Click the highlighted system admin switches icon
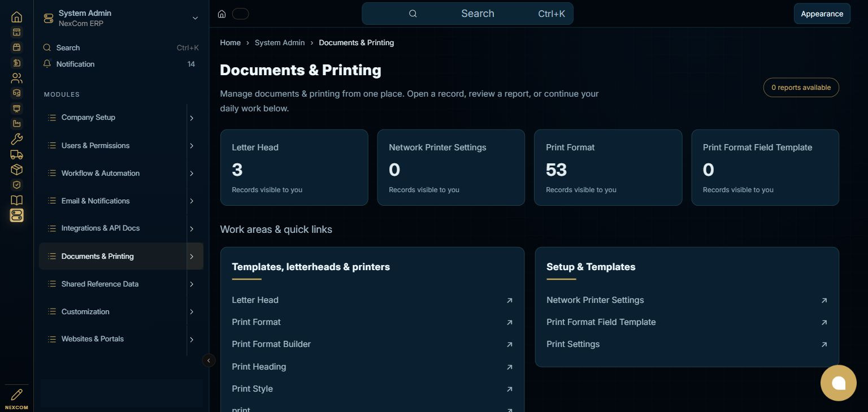 coord(16,215)
